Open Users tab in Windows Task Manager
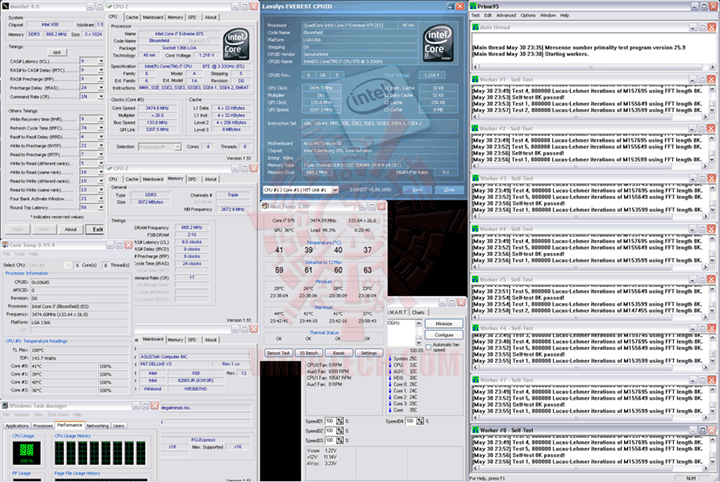The image size is (720, 482). (x=119, y=426)
